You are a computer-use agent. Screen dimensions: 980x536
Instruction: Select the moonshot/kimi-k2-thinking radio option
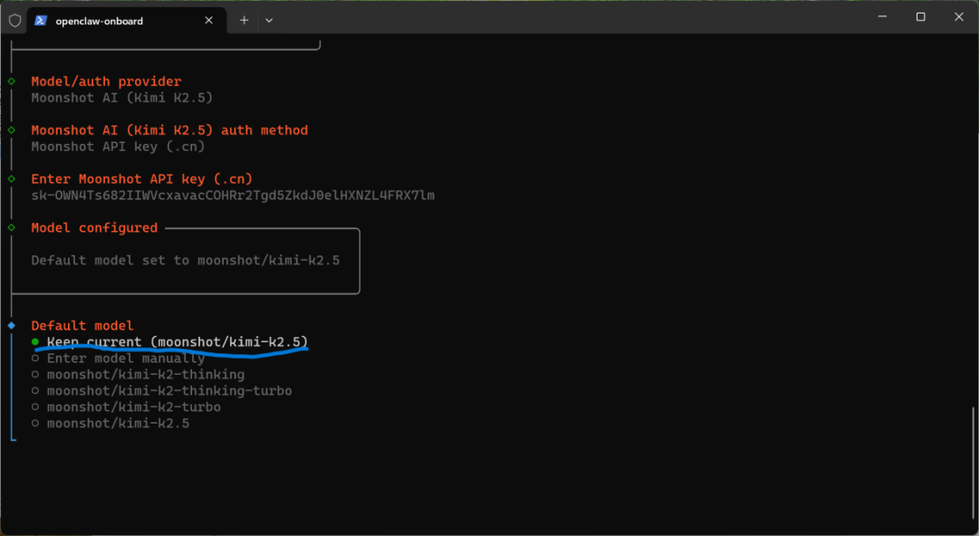[x=145, y=375]
